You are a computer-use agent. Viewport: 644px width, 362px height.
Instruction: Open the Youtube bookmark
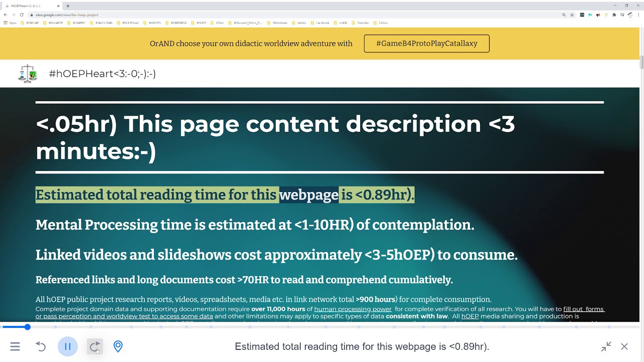tap(360, 23)
